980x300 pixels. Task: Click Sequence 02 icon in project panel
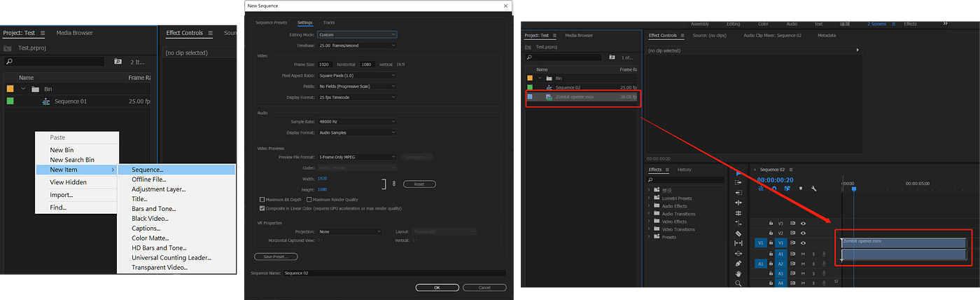[549, 88]
